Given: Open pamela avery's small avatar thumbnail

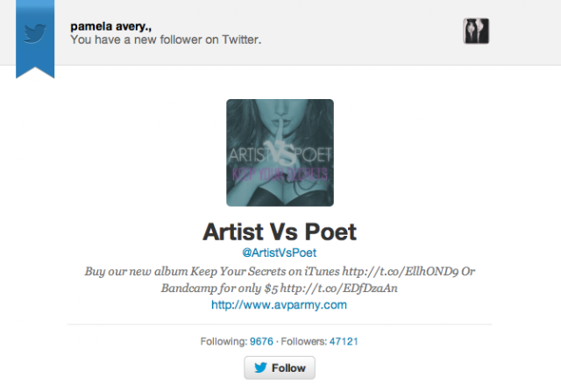Looking at the screenshot, I should tap(476, 32).
